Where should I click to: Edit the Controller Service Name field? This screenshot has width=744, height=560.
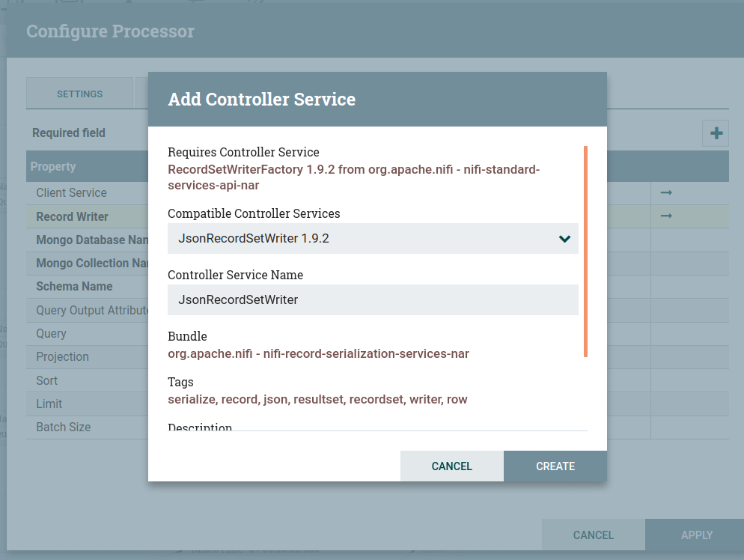372,299
